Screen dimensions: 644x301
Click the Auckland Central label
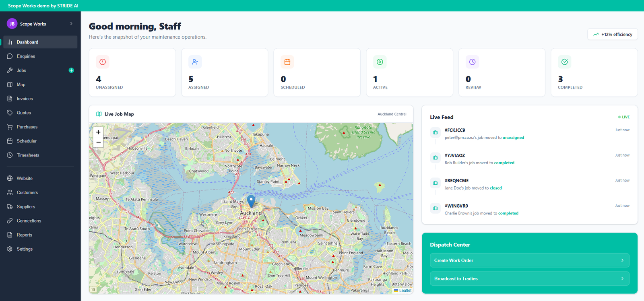pos(392,114)
